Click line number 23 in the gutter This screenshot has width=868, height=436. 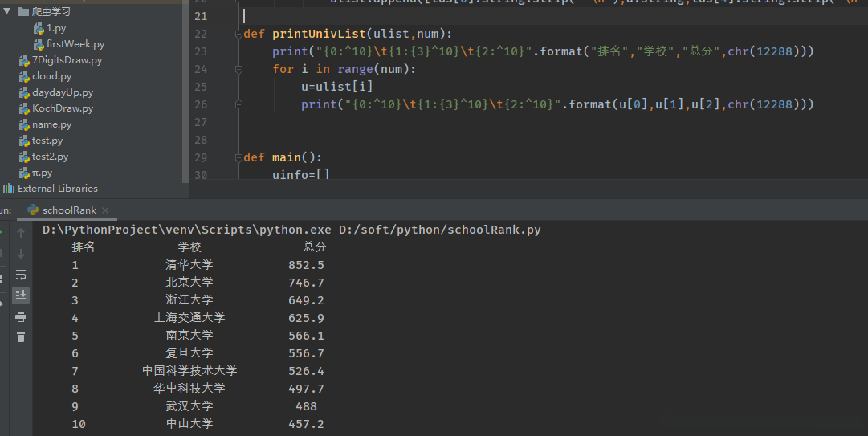201,51
